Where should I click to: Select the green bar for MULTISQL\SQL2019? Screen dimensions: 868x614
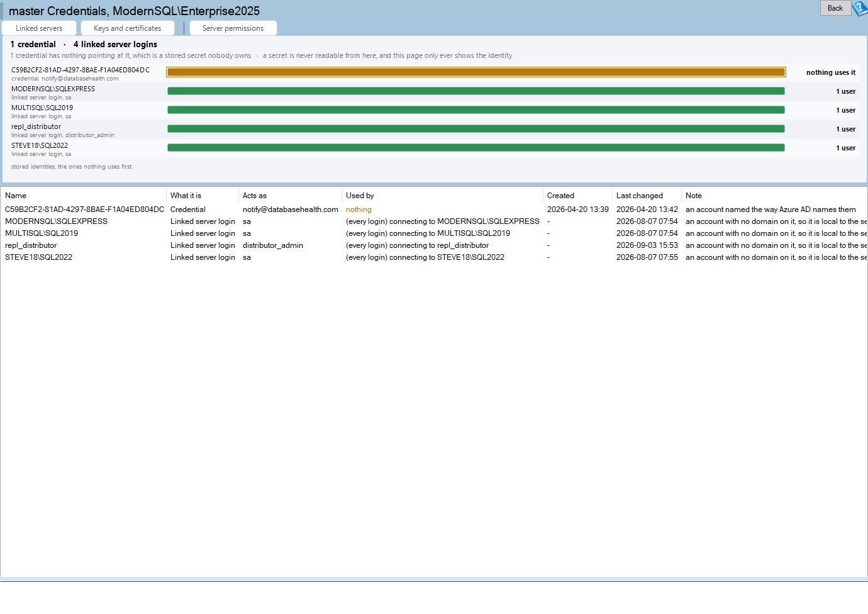click(x=476, y=110)
